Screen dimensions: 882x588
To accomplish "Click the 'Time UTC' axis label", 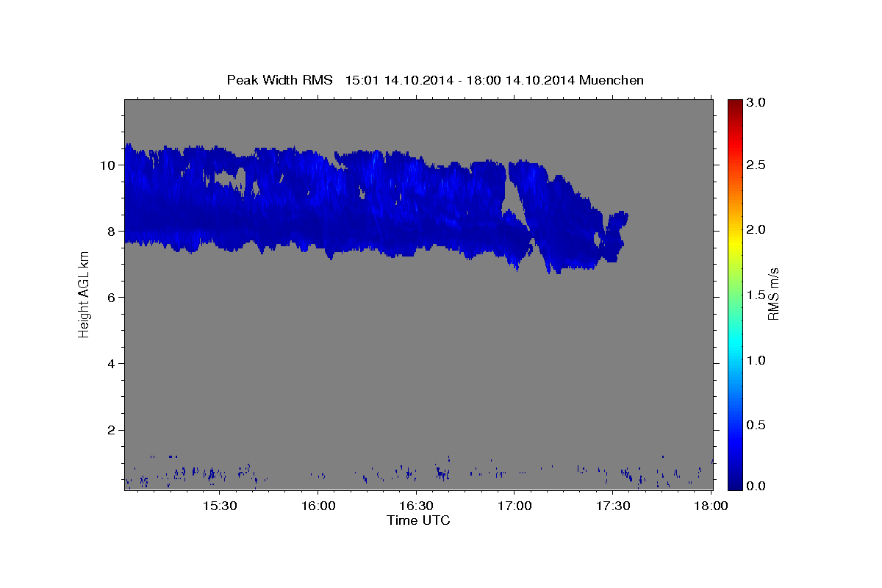I will (x=418, y=520).
